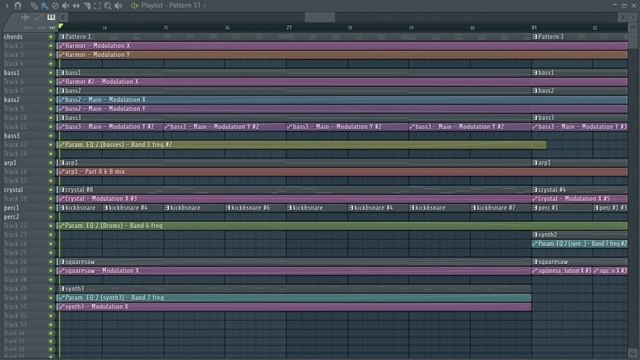Select the Param. EQ 2 (synt.) Band 7 freq #2 clip
Image resolution: width=640 pixels, height=360 pixels.
[580, 244]
